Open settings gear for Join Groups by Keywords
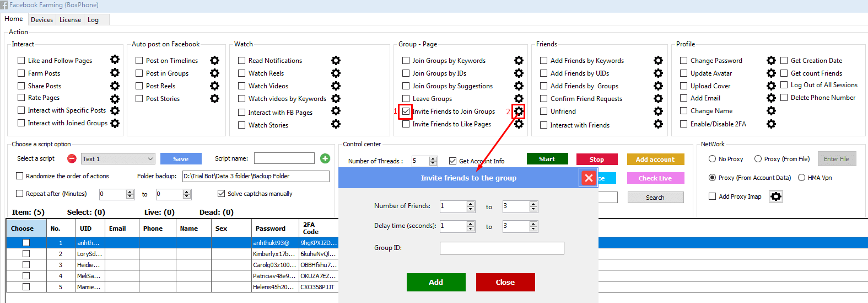868x303 pixels. [x=519, y=60]
